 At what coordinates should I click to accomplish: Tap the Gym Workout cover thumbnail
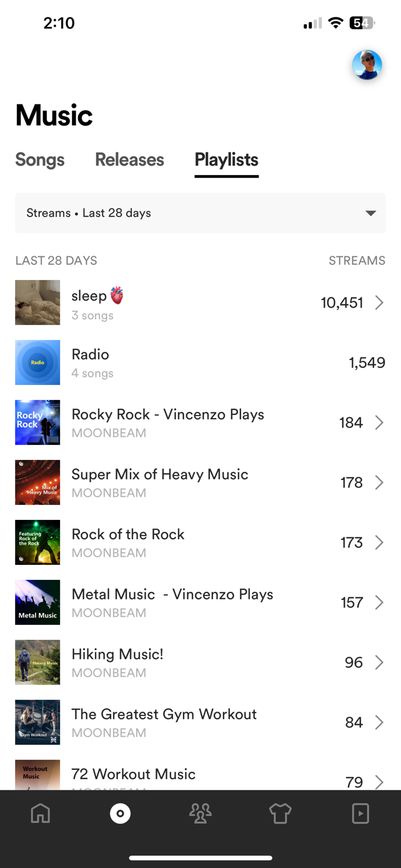pyautogui.click(x=37, y=722)
